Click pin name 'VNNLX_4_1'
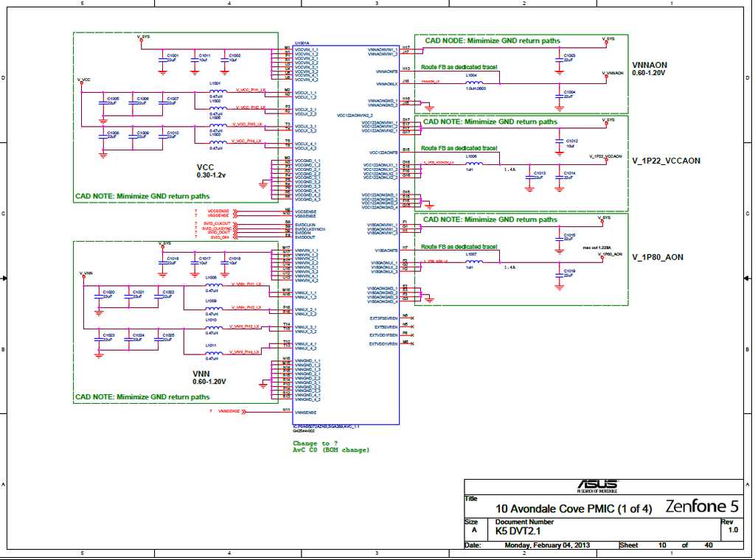The width and height of the screenshot is (755, 560). click(x=305, y=344)
